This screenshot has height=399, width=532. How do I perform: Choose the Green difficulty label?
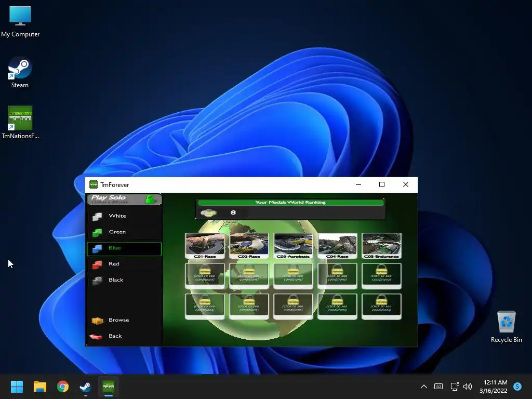(x=117, y=232)
